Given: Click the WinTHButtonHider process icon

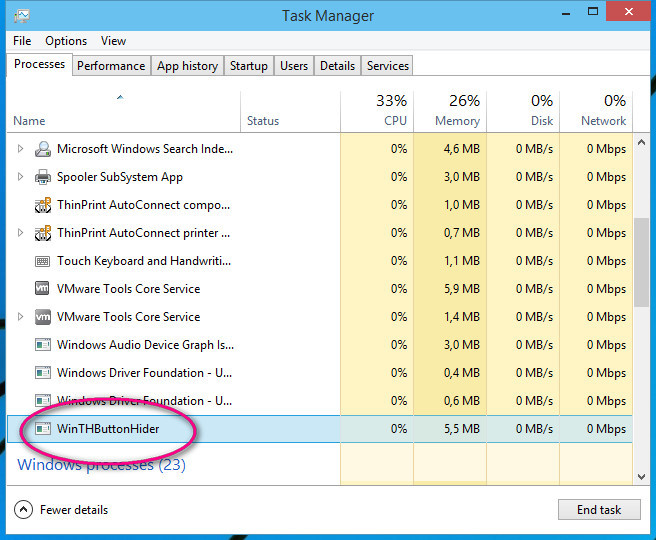Looking at the screenshot, I should tap(43, 429).
